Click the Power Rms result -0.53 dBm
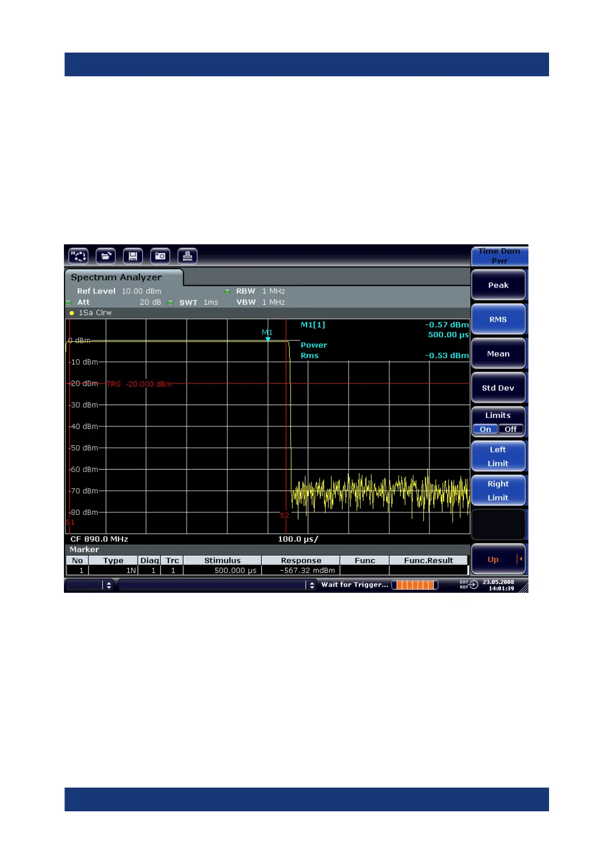Image resolution: width=614 pixels, height=868 pixels. click(447, 356)
